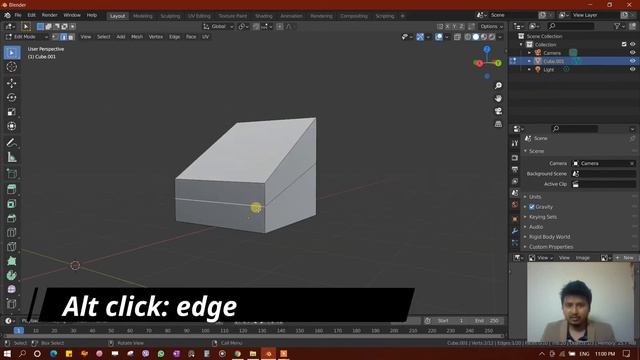This screenshot has width=640, height=360.
Task: Open the Render menu
Action: tap(50, 15)
